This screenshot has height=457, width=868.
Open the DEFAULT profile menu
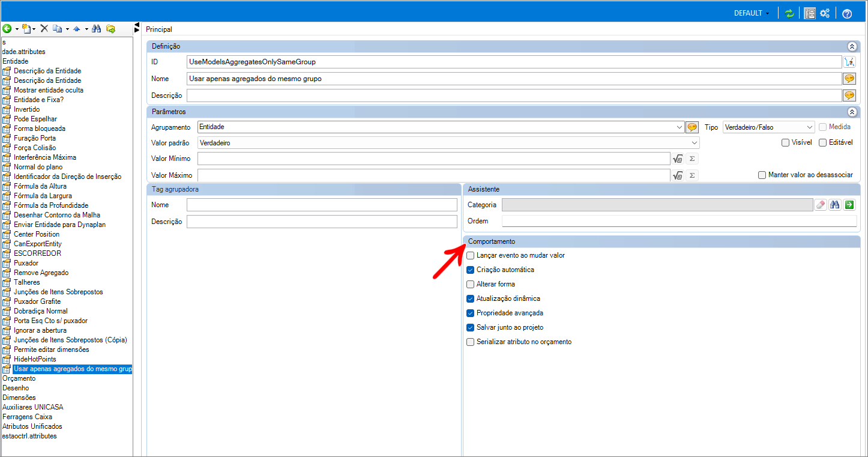(752, 13)
